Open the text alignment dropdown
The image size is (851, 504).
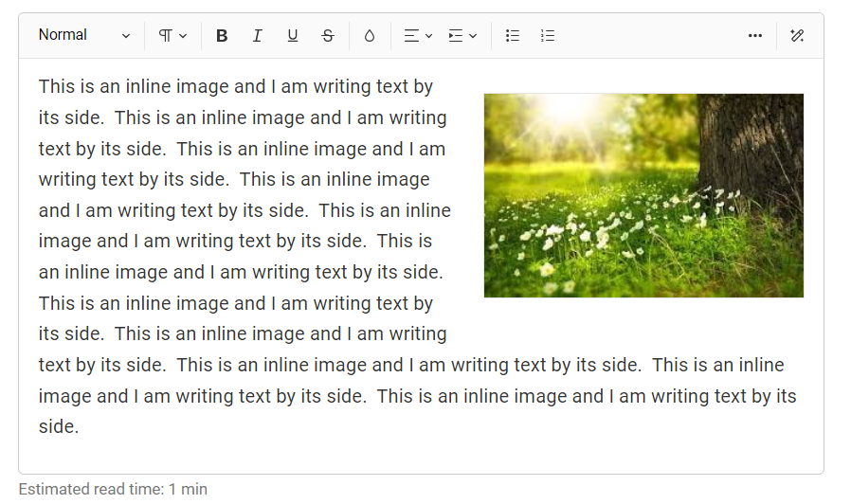pyautogui.click(x=418, y=36)
